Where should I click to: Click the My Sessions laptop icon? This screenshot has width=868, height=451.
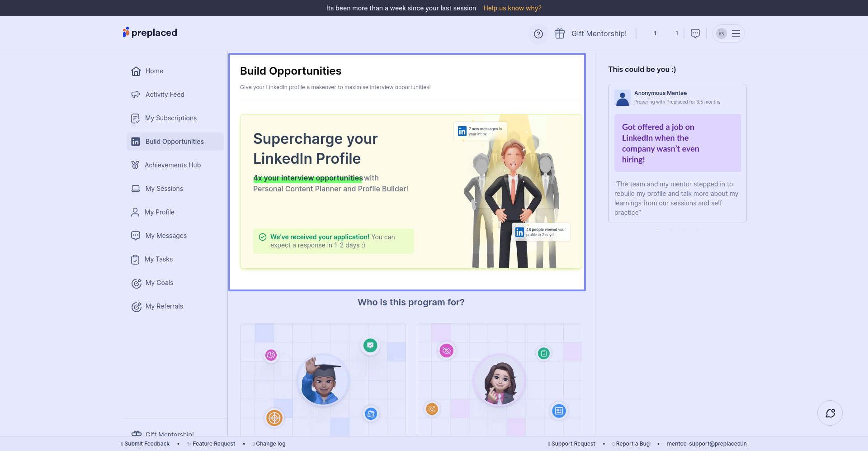click(136, 189)
